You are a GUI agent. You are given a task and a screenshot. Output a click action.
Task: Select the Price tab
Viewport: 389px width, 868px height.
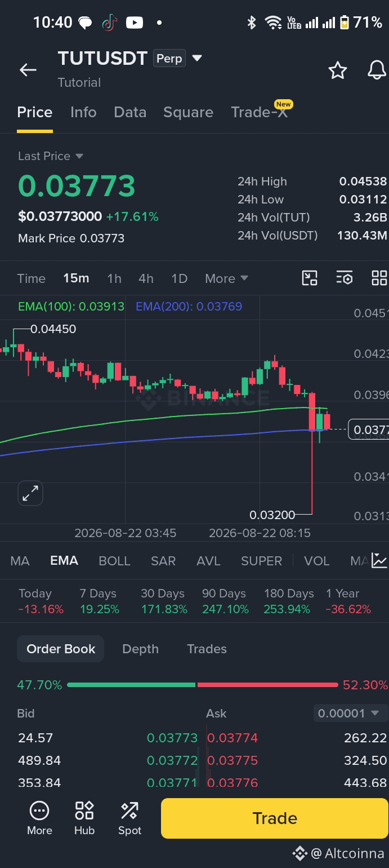(35, 112)
